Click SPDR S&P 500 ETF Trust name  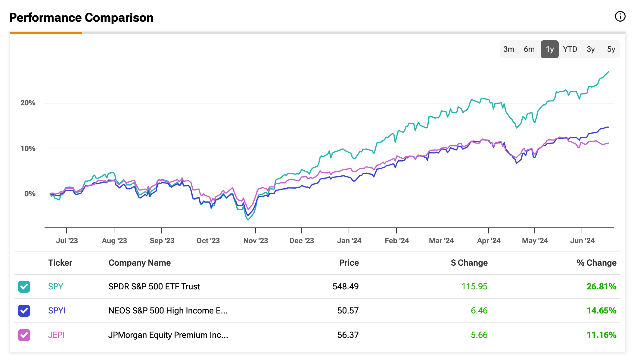pos(154,287)
